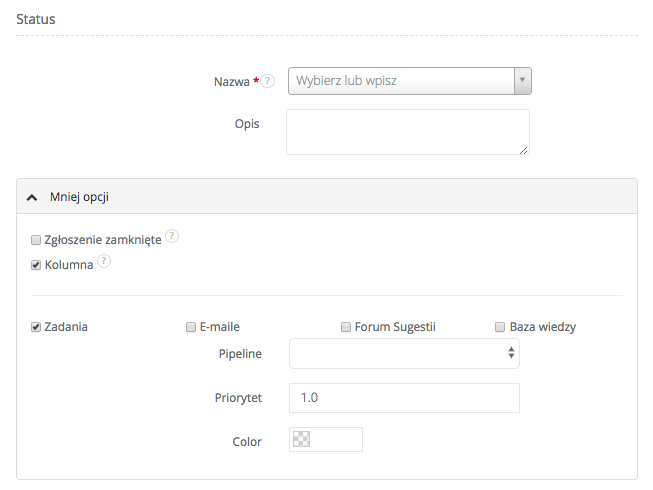Collapse the Mniej opcji section header
The height and width of the screenshot is (490, 653).
(x=80, y=197)
